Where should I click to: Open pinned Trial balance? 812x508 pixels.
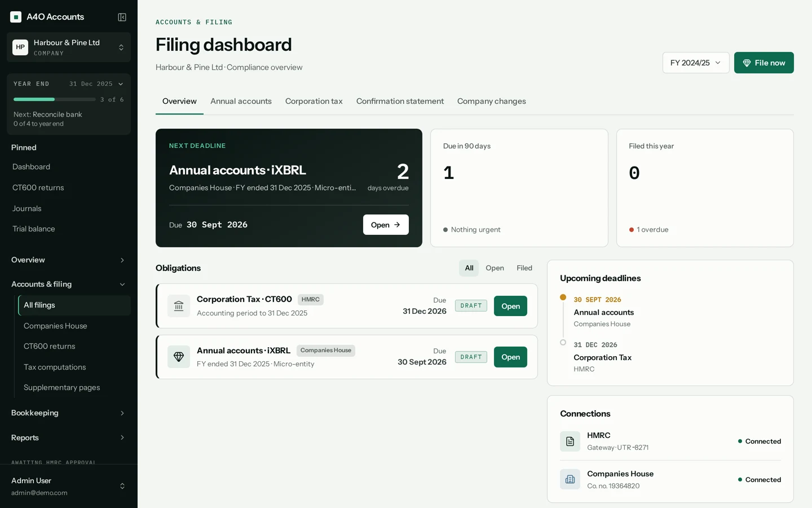pyautogui.click(x=69, y=229)
